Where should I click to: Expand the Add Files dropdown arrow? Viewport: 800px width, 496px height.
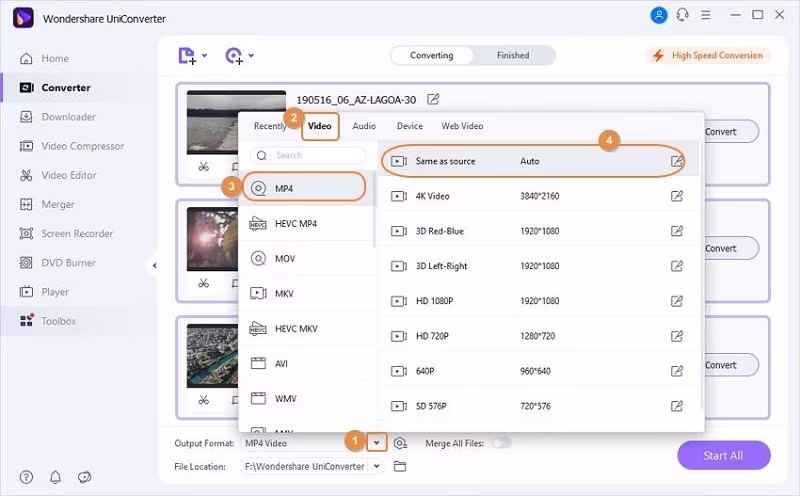tap(204, 56)
